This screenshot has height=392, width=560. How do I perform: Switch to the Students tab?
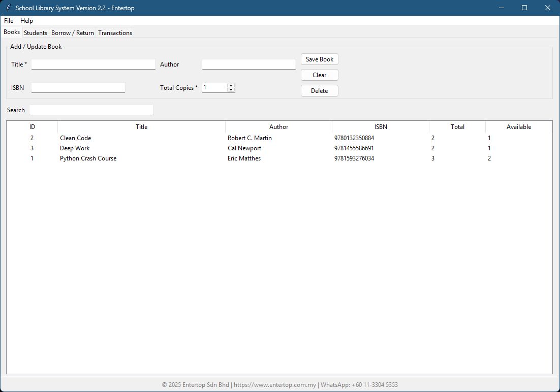36,33
